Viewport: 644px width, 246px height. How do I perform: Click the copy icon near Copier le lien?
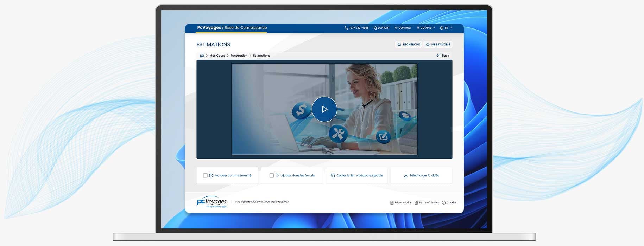click(x=333, y=175)
